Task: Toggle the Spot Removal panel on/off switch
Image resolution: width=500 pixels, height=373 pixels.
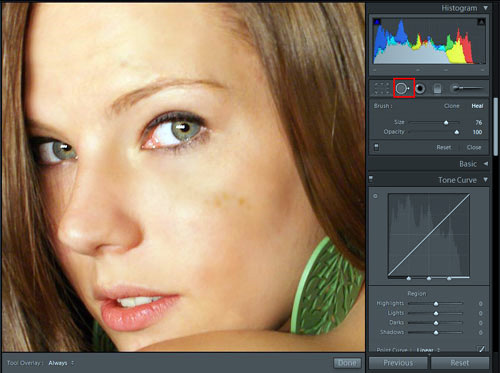Action: tap(376, 147)
